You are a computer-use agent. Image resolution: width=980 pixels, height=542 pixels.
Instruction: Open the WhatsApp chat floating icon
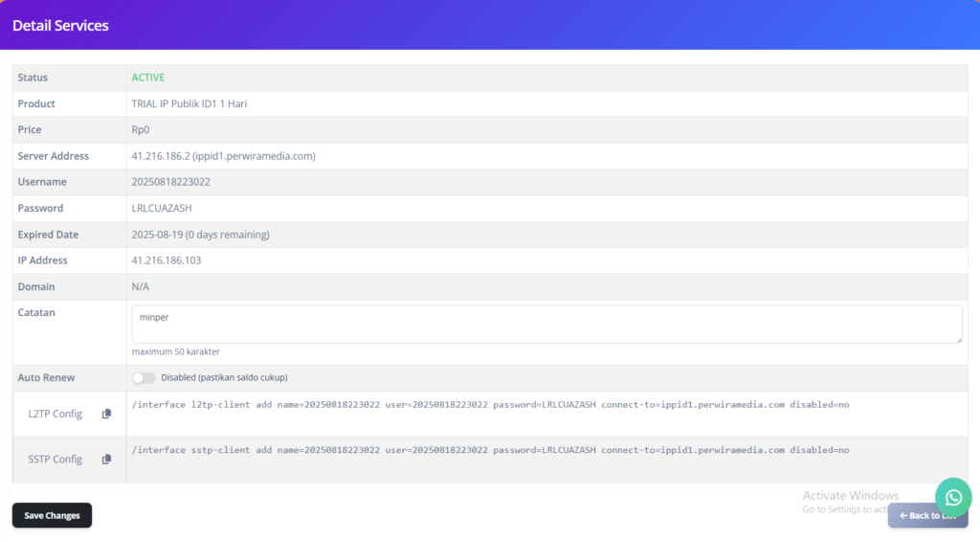click(x=953, y=497)
